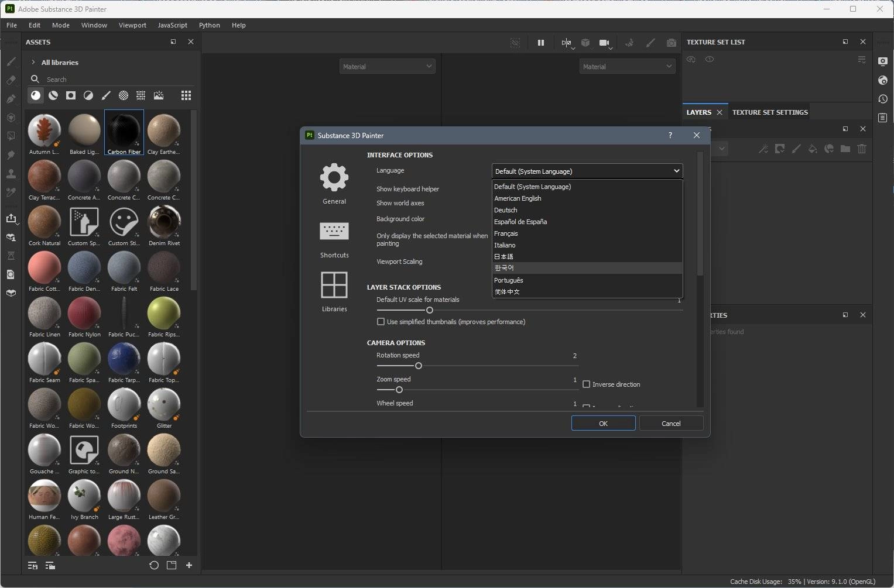Open the Log icon on right sidebar
The image size is (894, 588).
click(883, 118)
